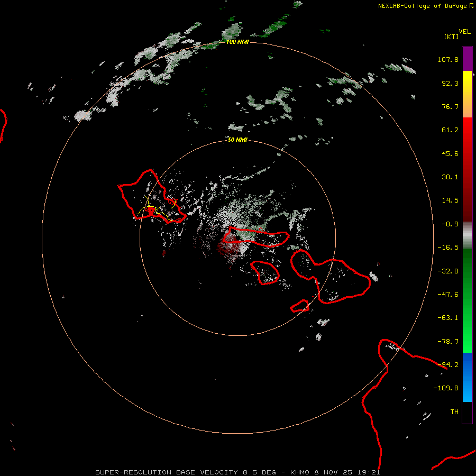
Task: Click the 14.5 scale label
Action: tap(450, 200)
